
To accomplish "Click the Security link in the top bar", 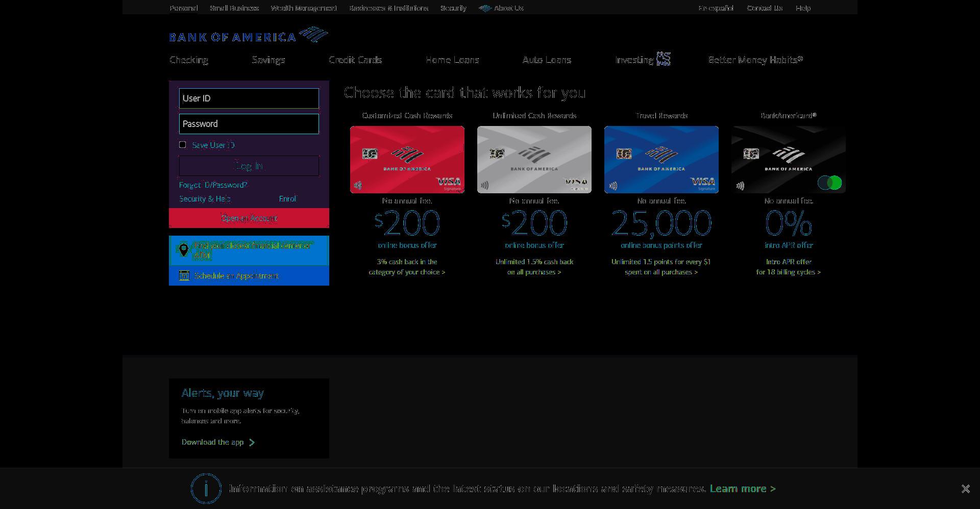I will 453,8.
